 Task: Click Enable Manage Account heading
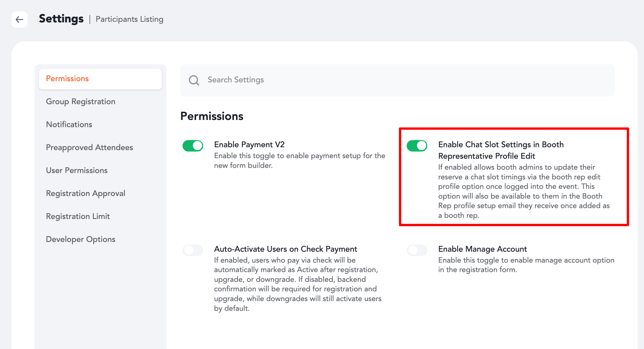tap(483, 249)
